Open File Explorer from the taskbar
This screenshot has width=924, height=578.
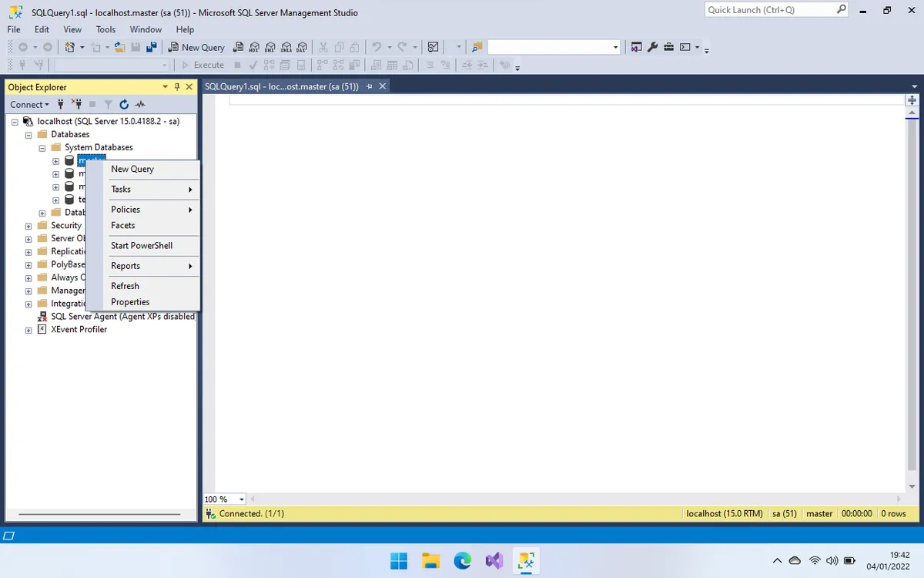tap(430, 561)
